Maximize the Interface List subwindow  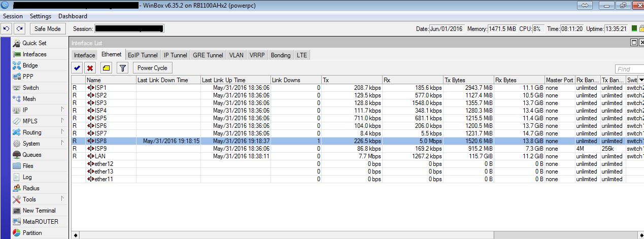[x=634, y=43]
